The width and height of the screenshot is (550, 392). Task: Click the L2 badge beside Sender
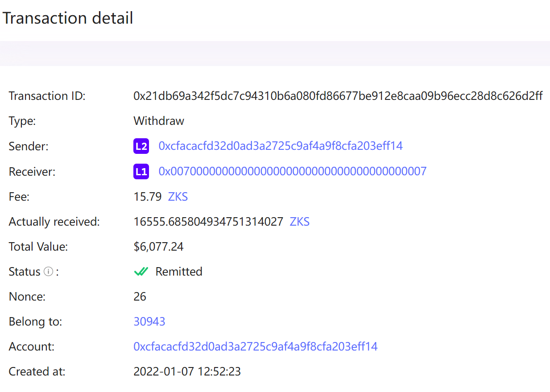coord(141,146)
